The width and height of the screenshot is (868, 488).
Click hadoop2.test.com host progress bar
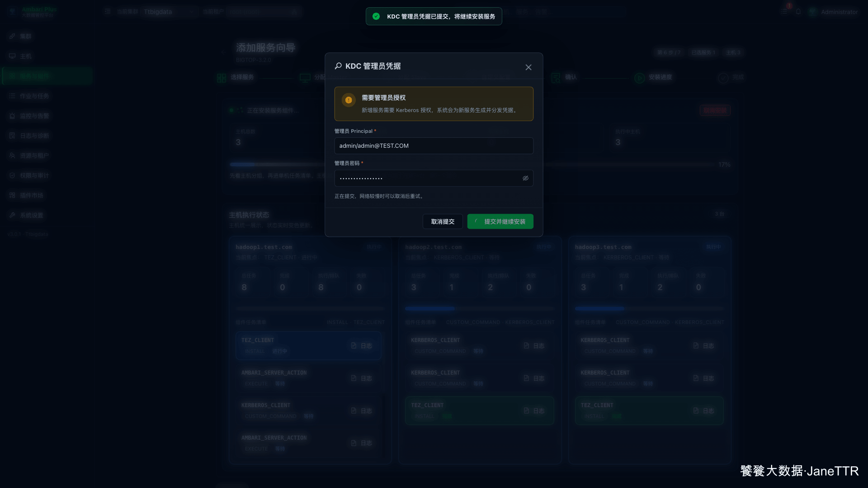tap(479, 309)
